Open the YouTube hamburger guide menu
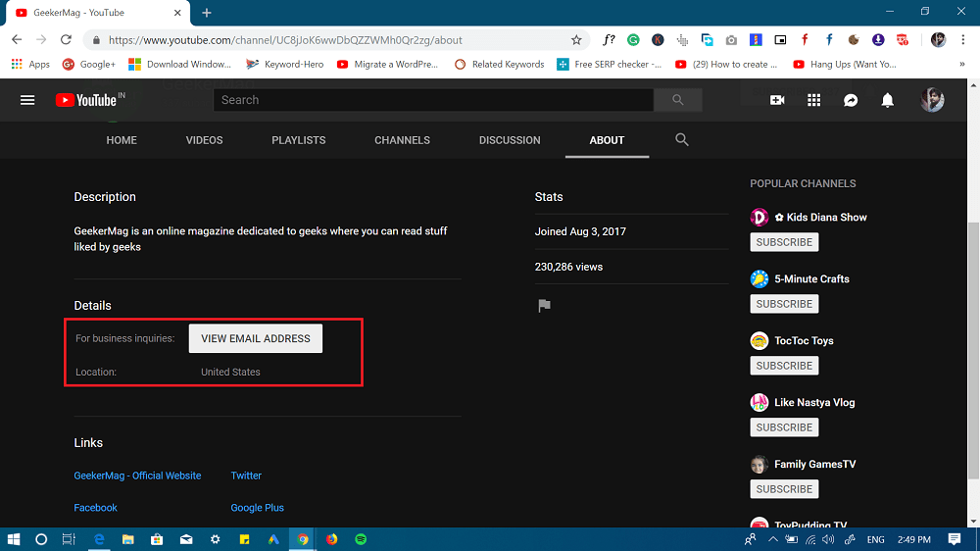This screenshot has width=980, height=551. [26, 100]
